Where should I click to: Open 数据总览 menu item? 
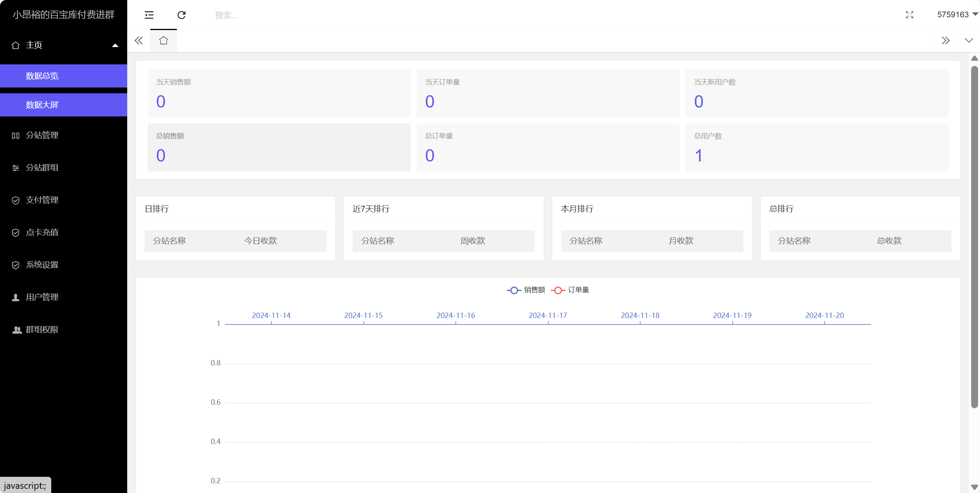point(64,76)
